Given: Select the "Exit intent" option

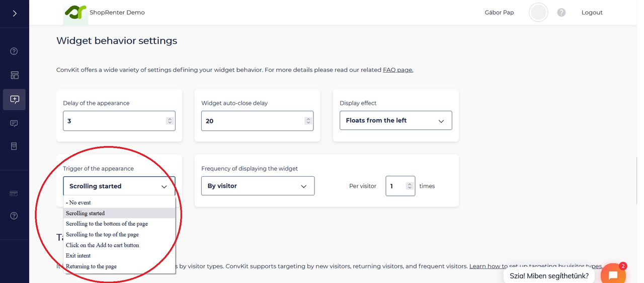Looking at the screenshot, I should pos(78,256).
